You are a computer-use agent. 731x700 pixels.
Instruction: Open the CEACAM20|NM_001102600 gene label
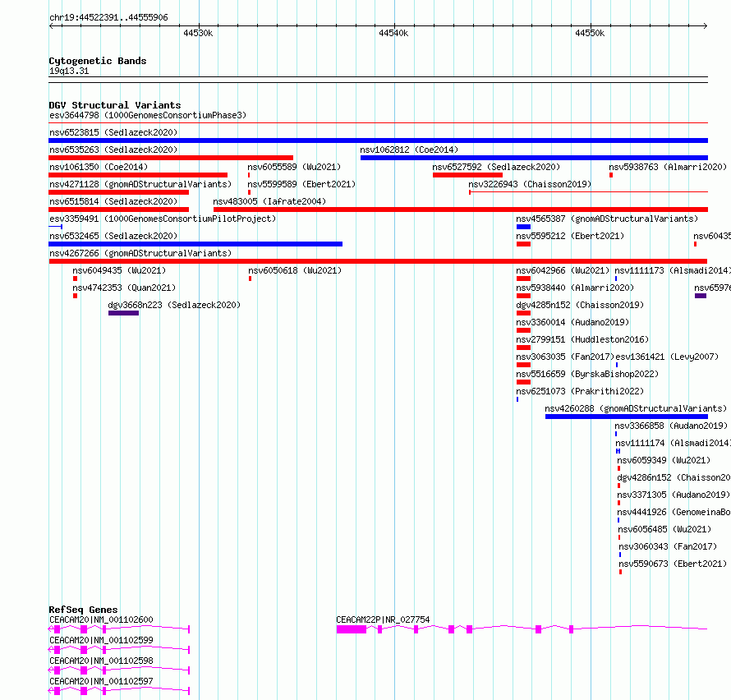coord(101,619)
